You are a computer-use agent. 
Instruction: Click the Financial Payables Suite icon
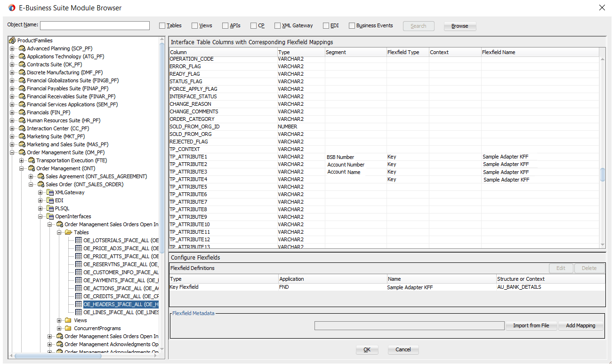(x=22, y=88)
